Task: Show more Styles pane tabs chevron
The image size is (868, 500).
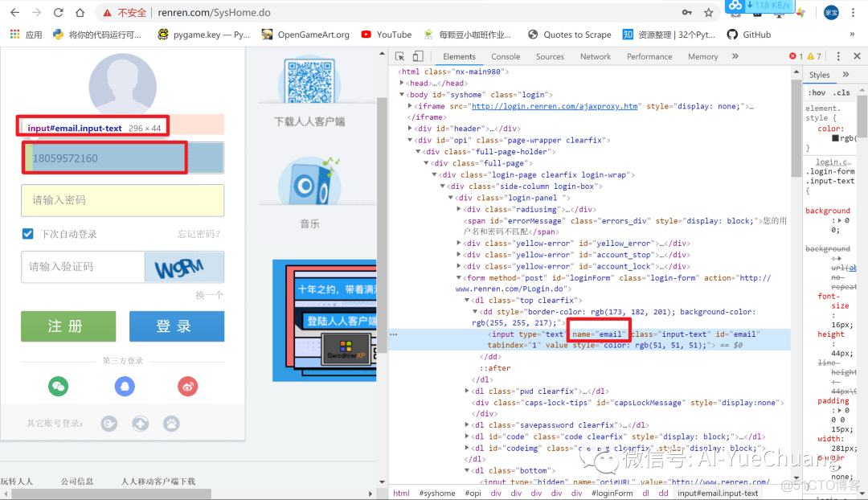Action: tap(845, 75)
